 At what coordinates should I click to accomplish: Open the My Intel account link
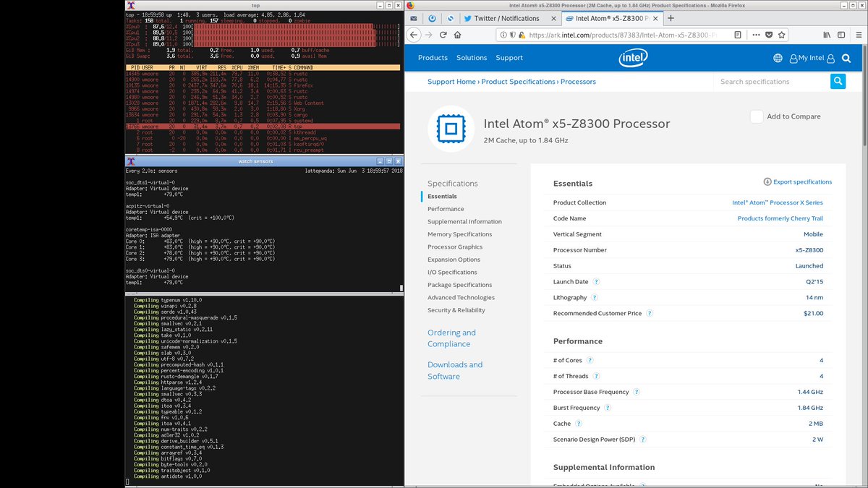812,58
